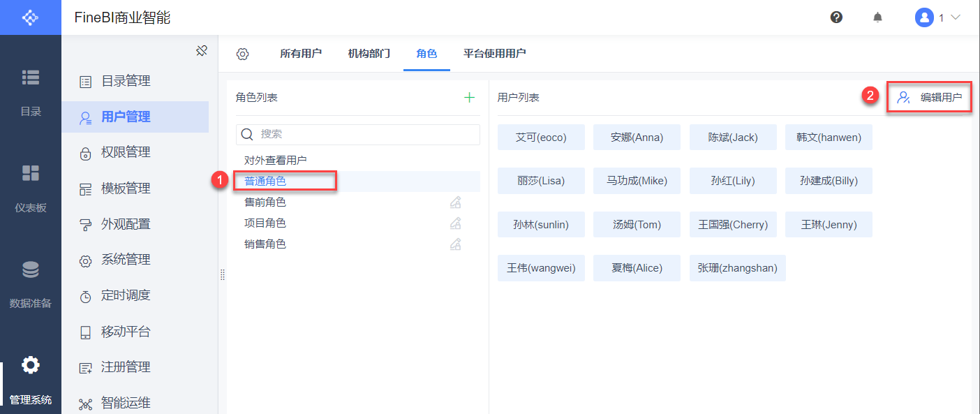This screenshot has width=980, height=414.
Task: Click edit icon next to 销售角色
Action: tap(455, 244)
